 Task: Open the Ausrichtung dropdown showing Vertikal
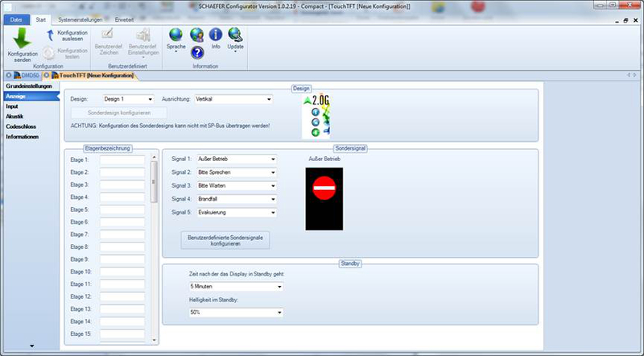point(233,99)
